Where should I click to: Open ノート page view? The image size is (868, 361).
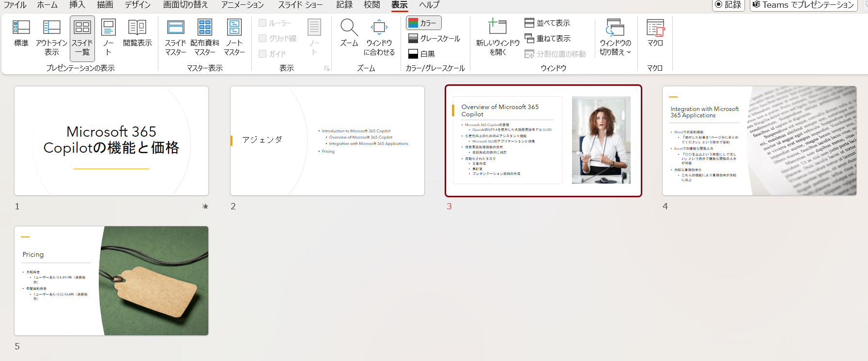point(108,38)
